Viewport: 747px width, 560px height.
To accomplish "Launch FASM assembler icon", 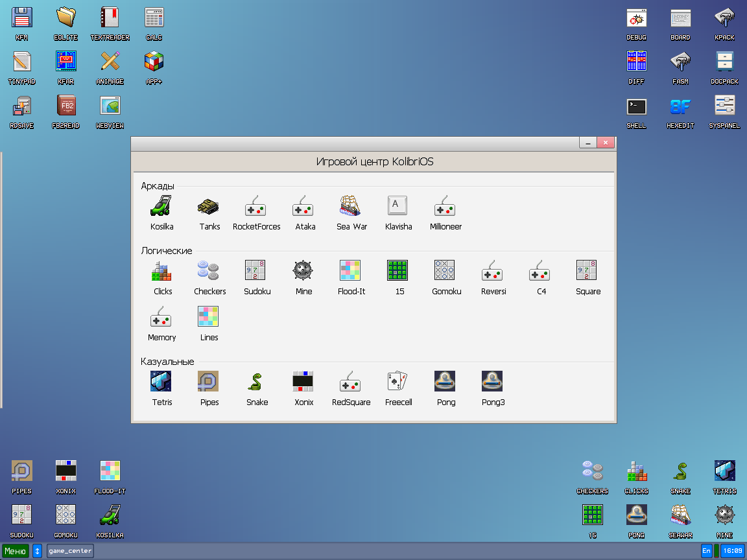I will [680, 68].
